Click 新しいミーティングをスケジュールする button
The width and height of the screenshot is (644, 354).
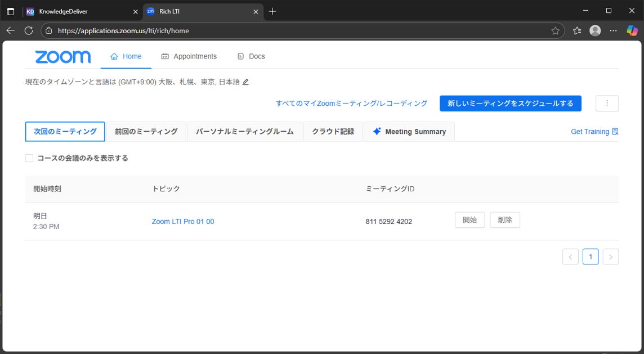(x=511, y=104)
